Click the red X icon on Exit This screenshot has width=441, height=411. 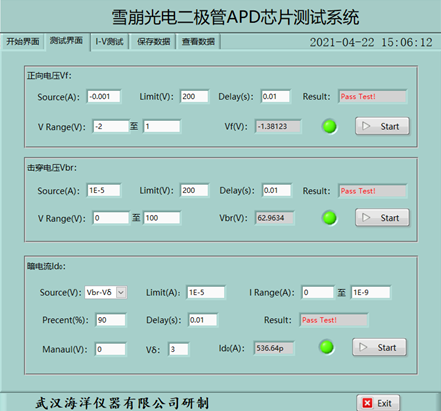tap(367, 403)
